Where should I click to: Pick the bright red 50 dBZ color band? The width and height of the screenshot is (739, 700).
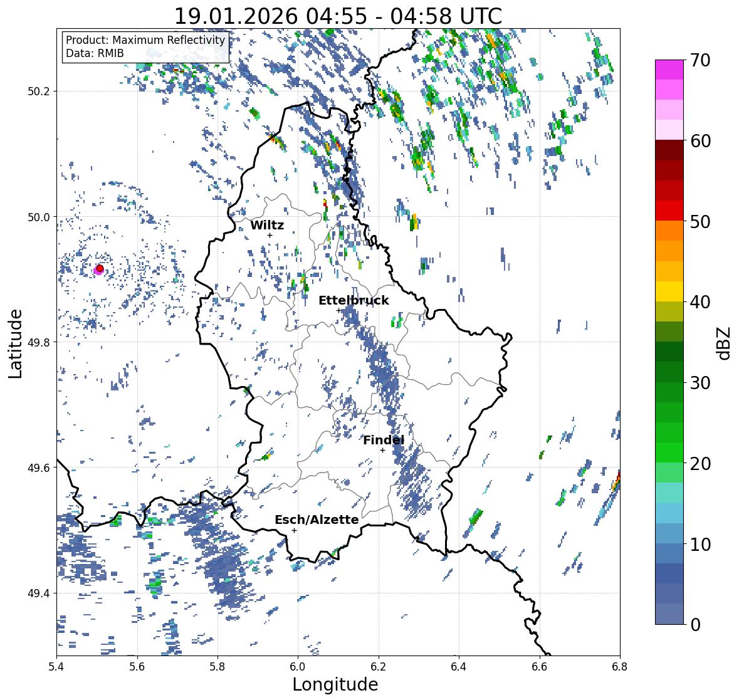coord(669,211)
